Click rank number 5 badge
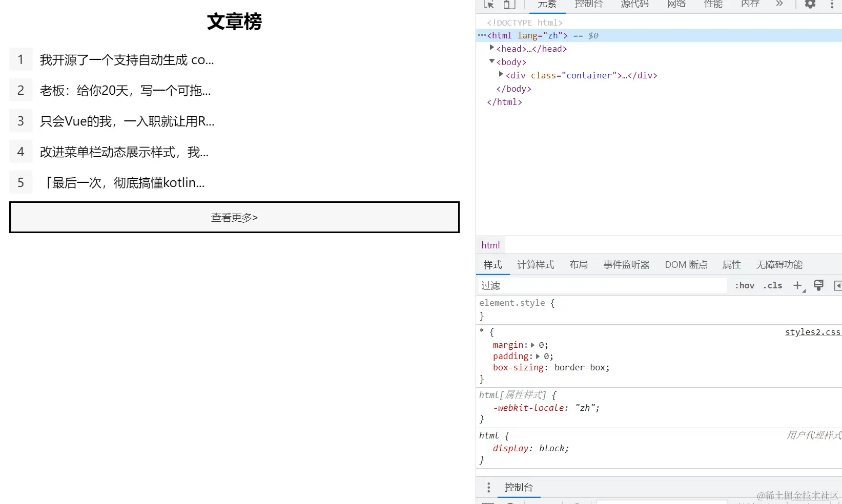This screenshot has height=504, width=842. (x=21, y=182)
